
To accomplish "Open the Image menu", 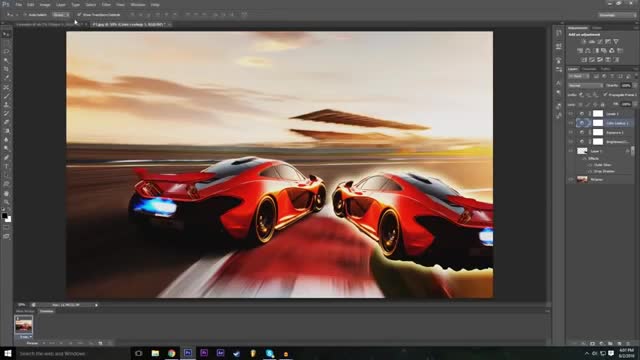I will coord(45,5).
